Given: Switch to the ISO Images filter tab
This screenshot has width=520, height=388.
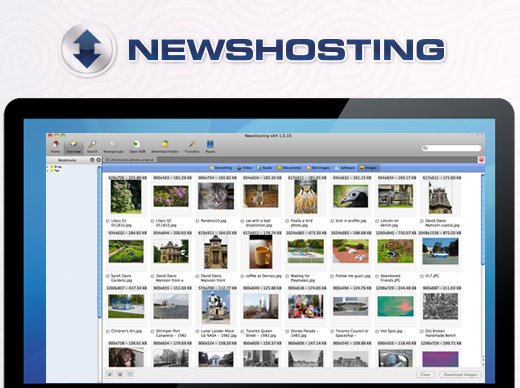Looking at the screenshot, I should coord(318,168).
